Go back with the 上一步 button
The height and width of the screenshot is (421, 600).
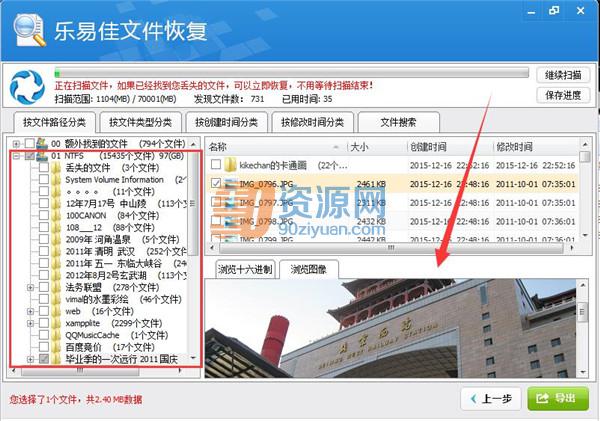coord(491,399)
